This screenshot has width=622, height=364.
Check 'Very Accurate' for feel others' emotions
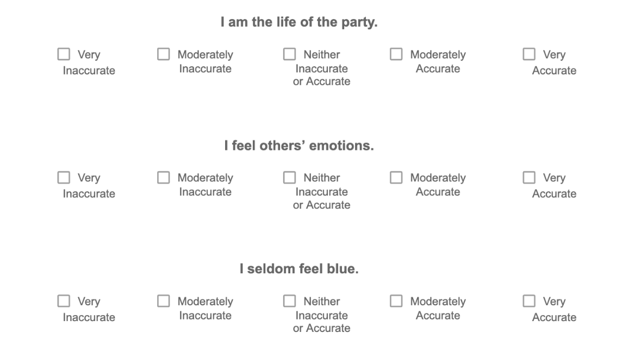click(529, 178)
